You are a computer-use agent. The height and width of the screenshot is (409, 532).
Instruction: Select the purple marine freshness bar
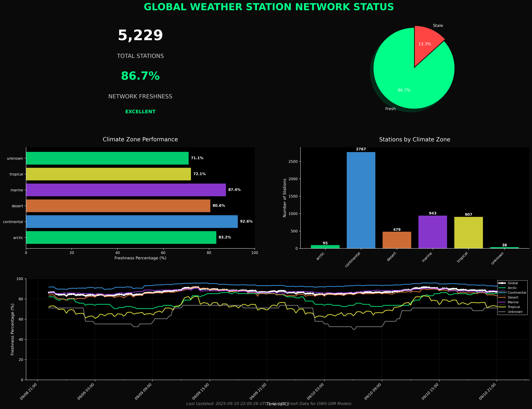click(x=126, y=190)
